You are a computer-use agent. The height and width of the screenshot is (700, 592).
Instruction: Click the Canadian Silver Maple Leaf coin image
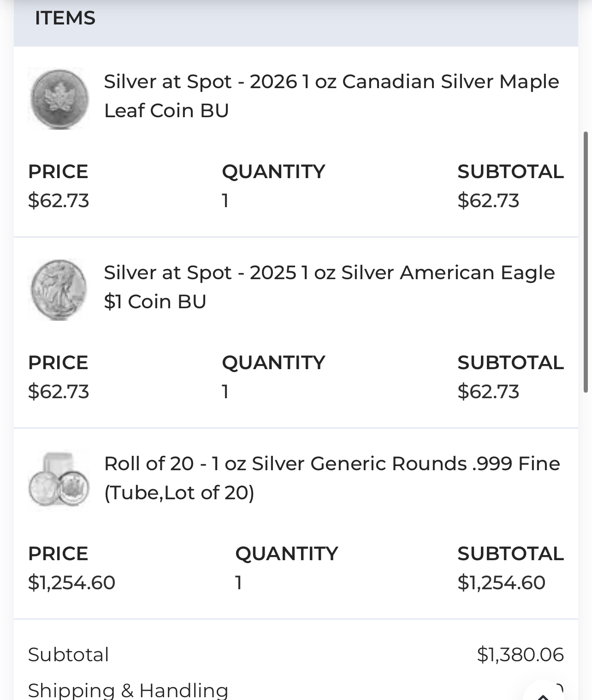(59, 98)
